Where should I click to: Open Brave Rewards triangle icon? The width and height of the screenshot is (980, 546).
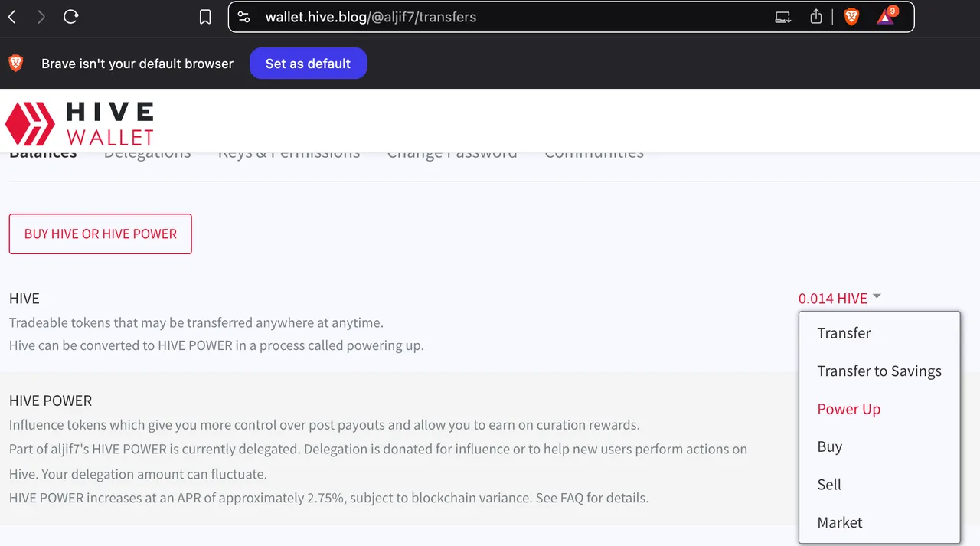coord(887,15)
